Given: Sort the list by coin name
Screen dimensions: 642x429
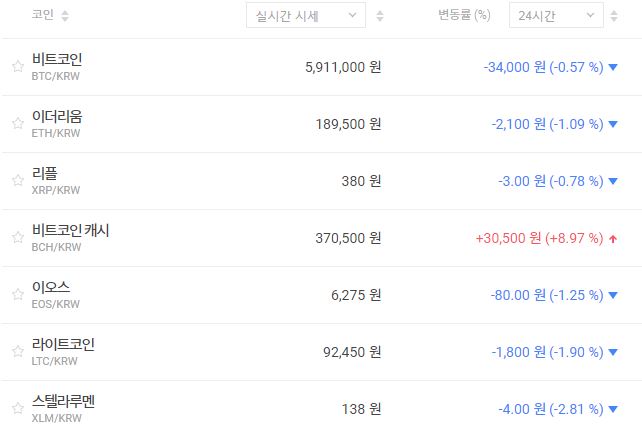Looking at the screenshot, I should pos(65,16).
